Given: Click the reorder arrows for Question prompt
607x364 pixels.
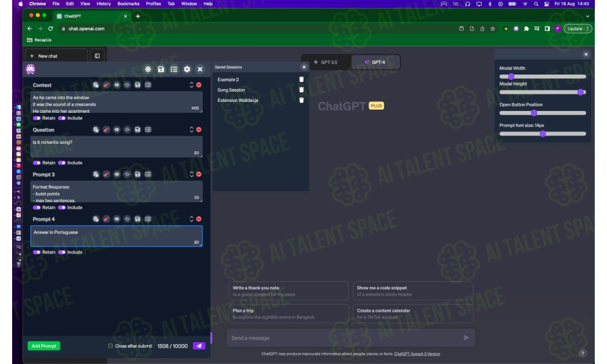Looking at the screenshot, I should tap(191, 130).
